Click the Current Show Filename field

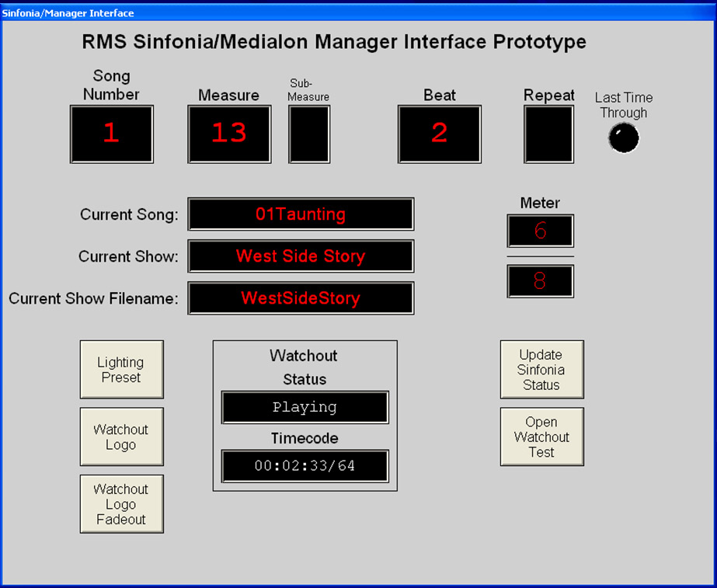click(x=301, y=298)
